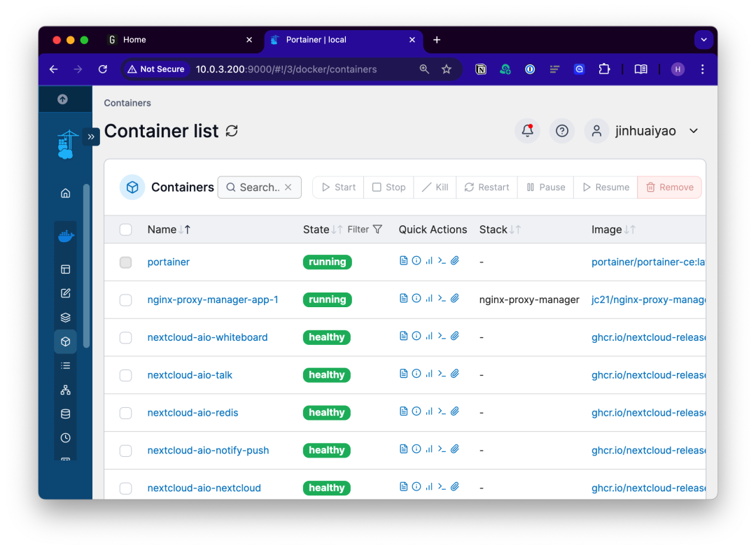Open the nginx-proxy-manager-app-1 container details link
This screenshot has width=756, height=550.
213,299
